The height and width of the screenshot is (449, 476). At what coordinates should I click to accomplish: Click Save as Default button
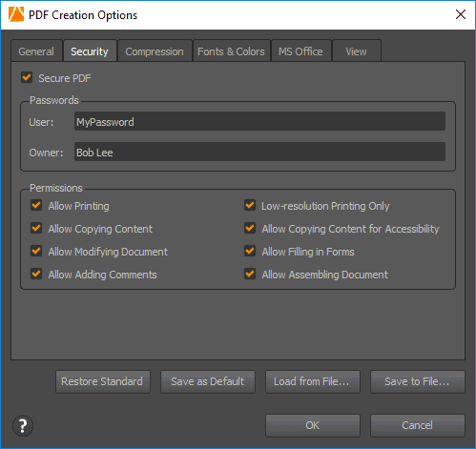(208, 381)
